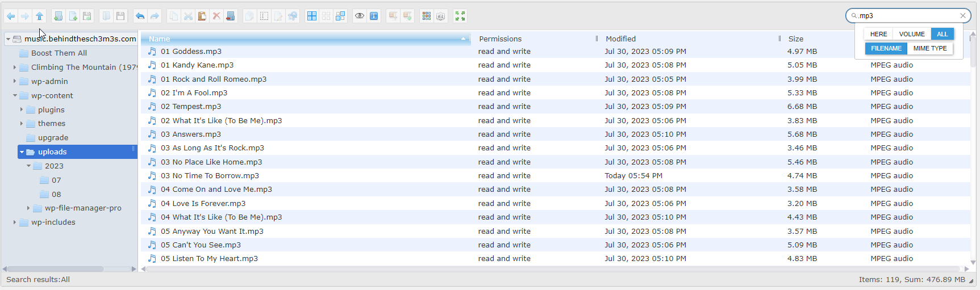The image size is (980, 290).
Task: Cut selected files with scissors icon
Action: pyautogui.click(x=188, y=16)
